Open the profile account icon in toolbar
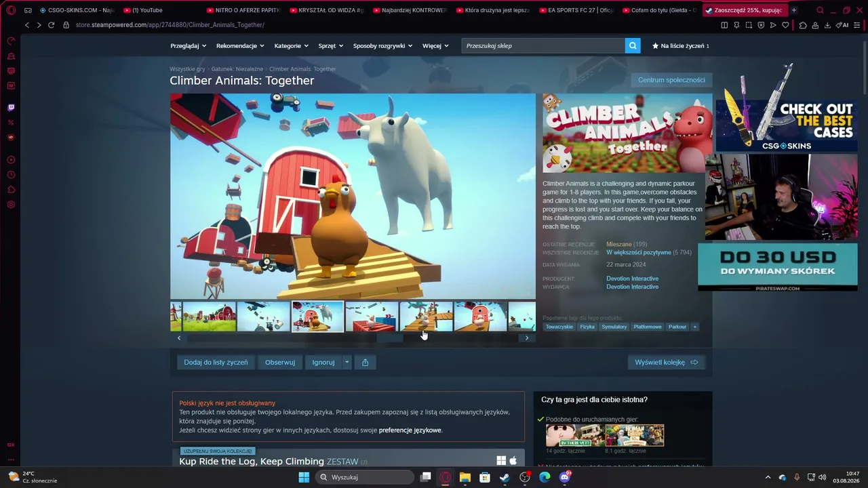868x488 pixels. [815, 25]
